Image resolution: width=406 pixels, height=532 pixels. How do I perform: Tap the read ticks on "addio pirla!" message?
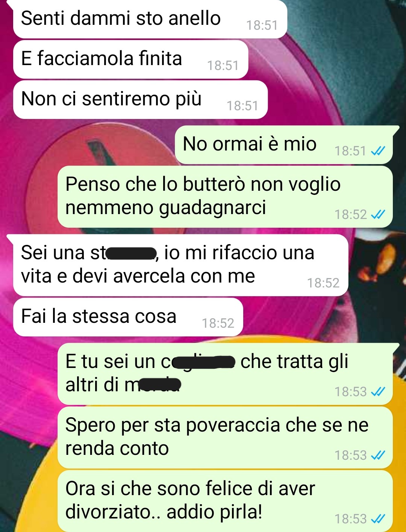click(378, 519)
